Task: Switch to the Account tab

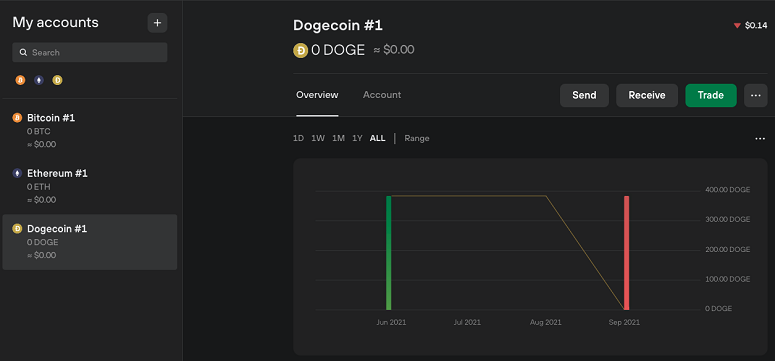Action: (382, 95)
